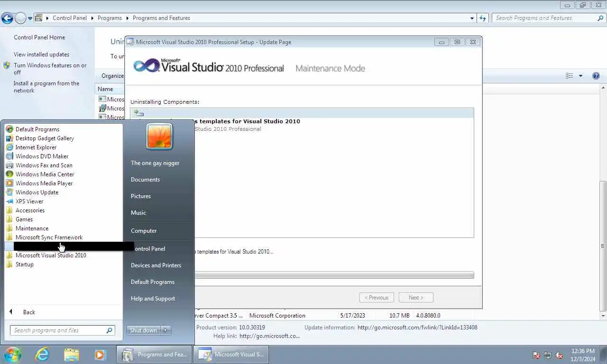This screenshot has width=607, height=364.
Task: Open Windows Explorer from the taskbar
Action: (x=71, y=355)
